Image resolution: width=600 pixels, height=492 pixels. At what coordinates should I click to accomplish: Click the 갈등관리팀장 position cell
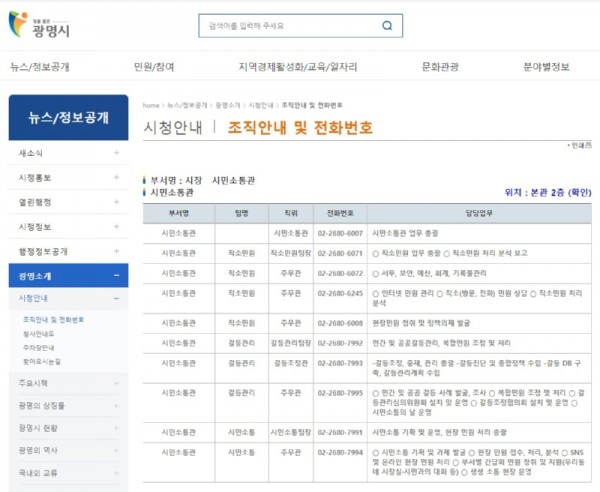tap(291, 343)
